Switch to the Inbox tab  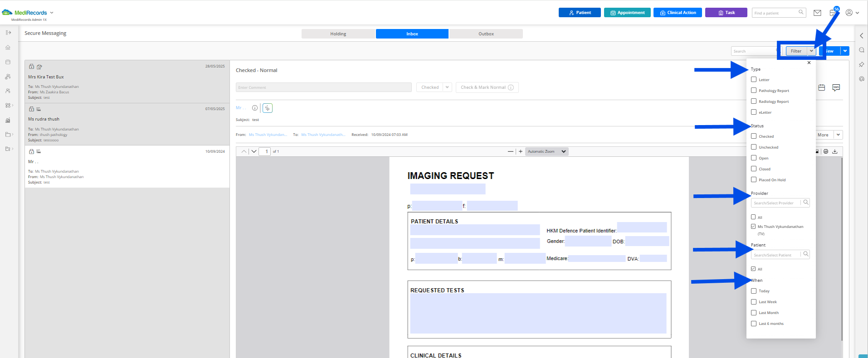(x=412, y=34)
